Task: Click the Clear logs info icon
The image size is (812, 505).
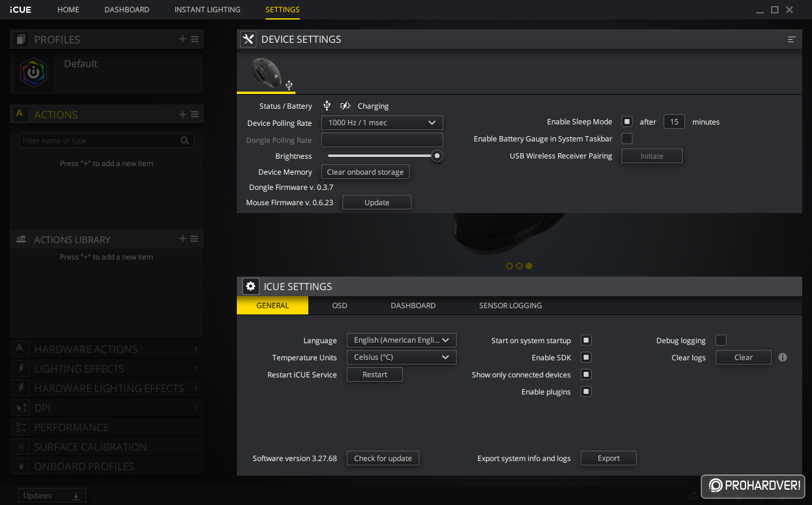Action: tap(783, 357)
